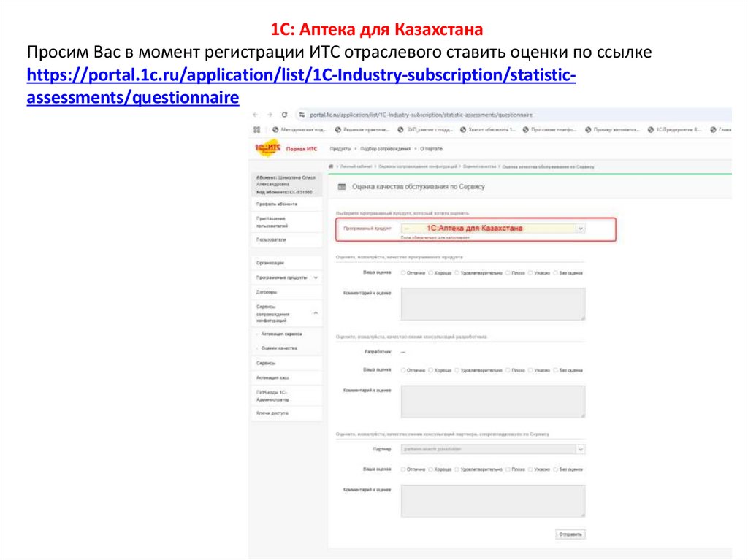The width and height of the screenshot is (748, 560).
Task: Select 'Плохо' for developer consultation rating
Action: click(508, 371)
